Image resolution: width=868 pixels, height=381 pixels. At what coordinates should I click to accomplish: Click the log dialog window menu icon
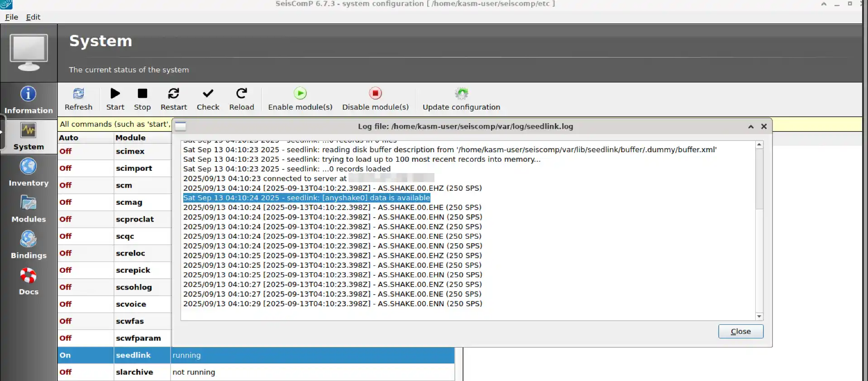coord(181,126)
